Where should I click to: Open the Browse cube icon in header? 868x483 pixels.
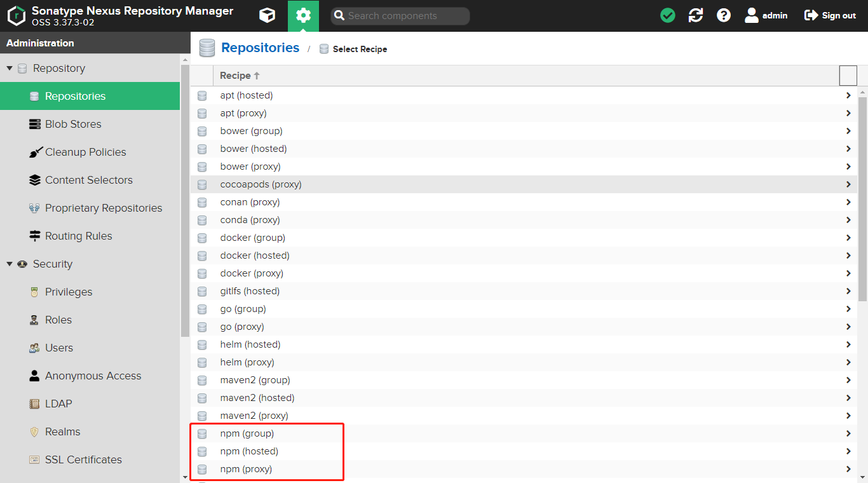(x=268, y=16)
